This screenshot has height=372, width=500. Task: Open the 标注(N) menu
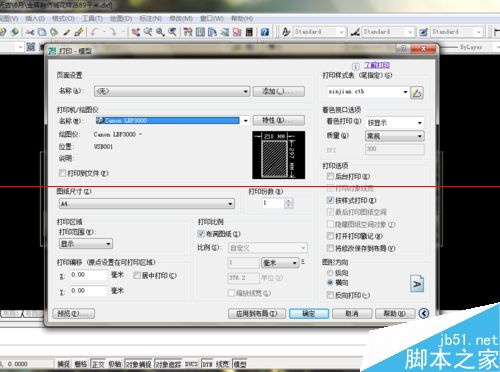151,18
